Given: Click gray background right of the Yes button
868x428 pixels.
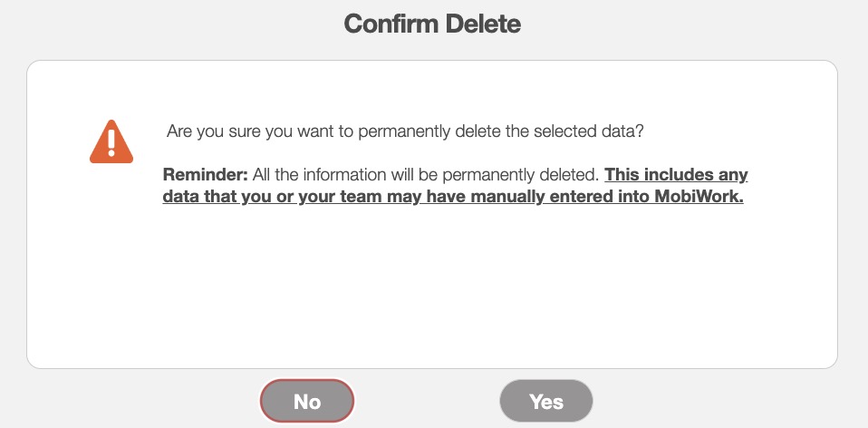Looking at the screenshot, I should click(x=725, y=401).
